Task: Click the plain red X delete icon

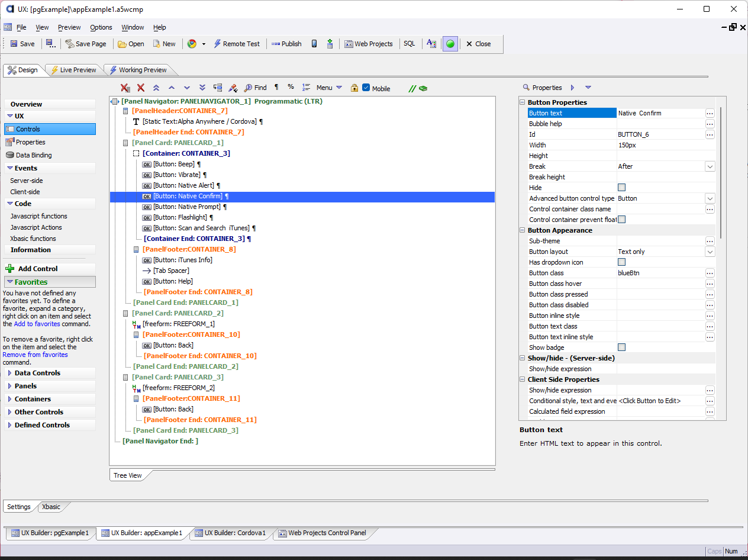Action: click(141, 88)
